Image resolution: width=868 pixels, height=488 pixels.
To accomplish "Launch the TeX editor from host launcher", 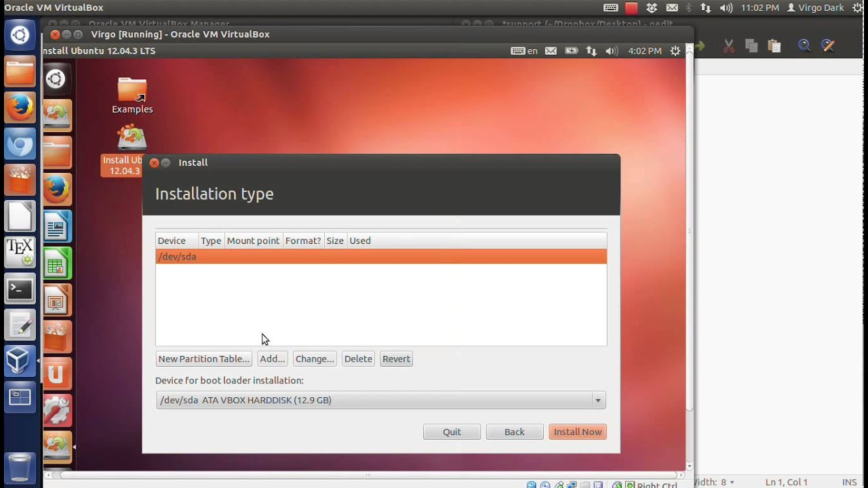I will (20, 253).
